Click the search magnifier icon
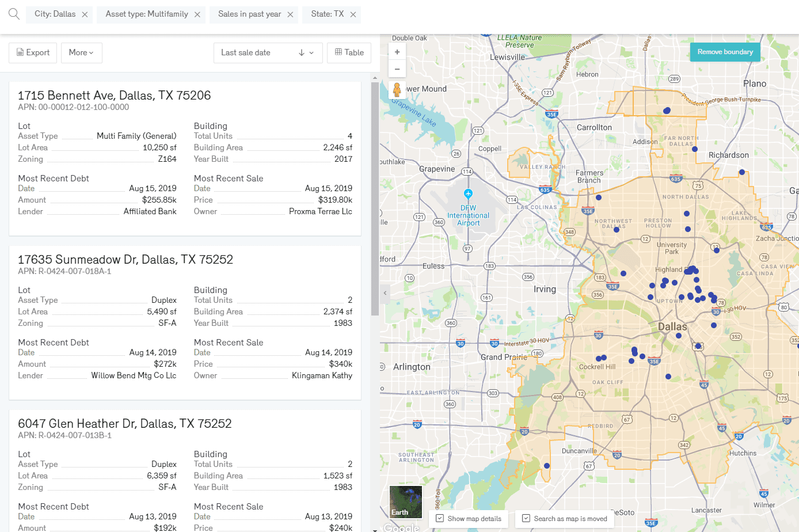Viewport: 799px width, 532px height. tap(14, 14)
